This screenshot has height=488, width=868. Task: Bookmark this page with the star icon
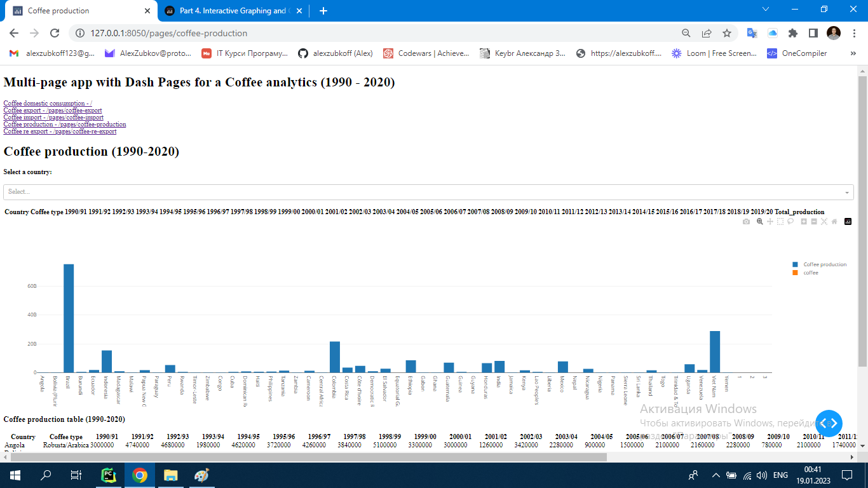click(x=727, y=33)
